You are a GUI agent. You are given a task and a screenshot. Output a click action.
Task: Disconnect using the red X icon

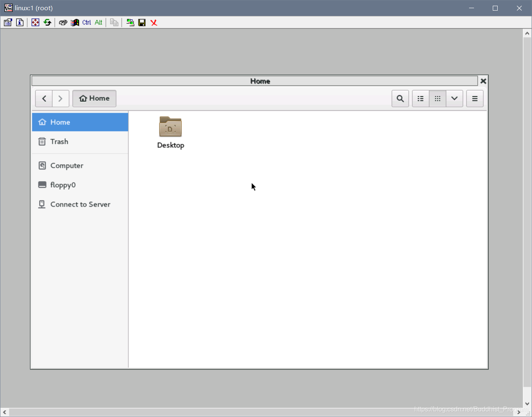tap(154, 22)
